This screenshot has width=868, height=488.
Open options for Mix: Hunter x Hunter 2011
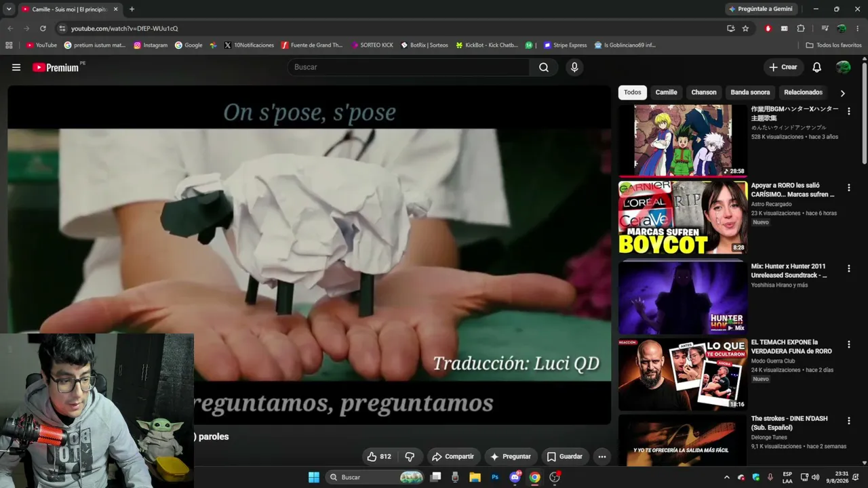pos(848,269)
